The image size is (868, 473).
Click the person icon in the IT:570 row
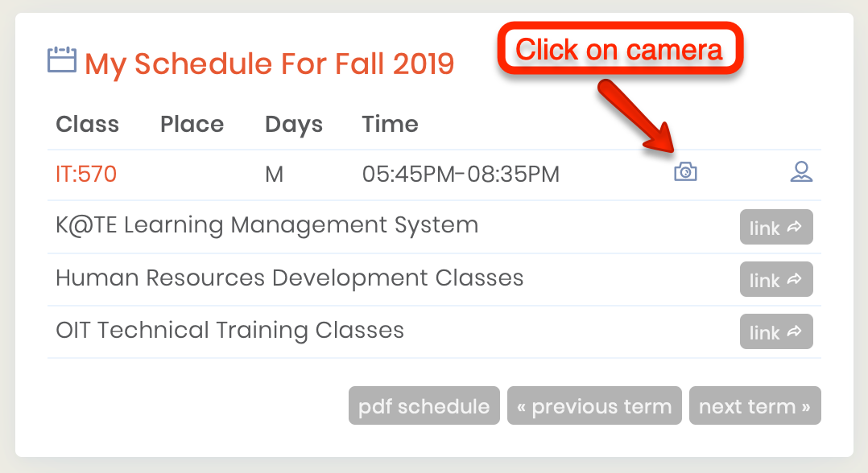coord(800,172)
